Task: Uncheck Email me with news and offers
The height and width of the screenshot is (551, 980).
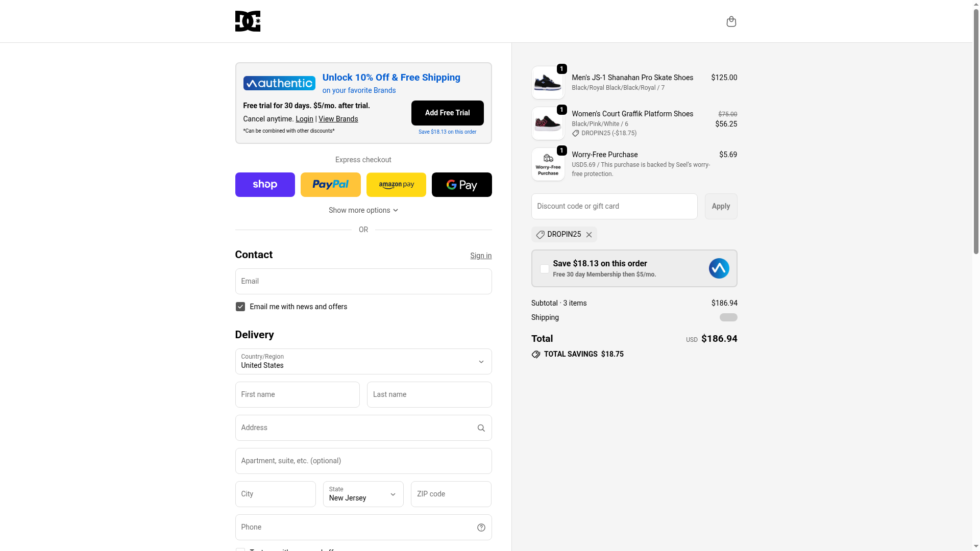Action: (240, 307)
